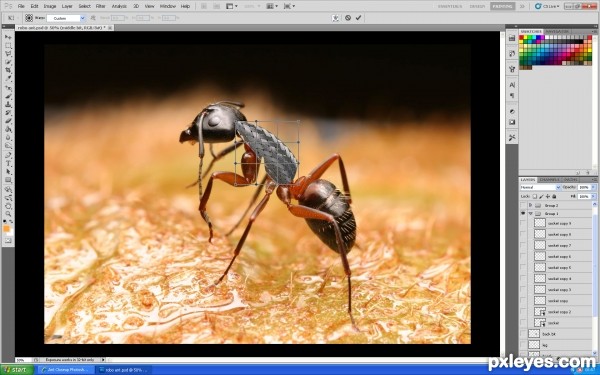600x375 pixels.
Task: Show the Group 2 layer group
Action: [x=523, y=205]
